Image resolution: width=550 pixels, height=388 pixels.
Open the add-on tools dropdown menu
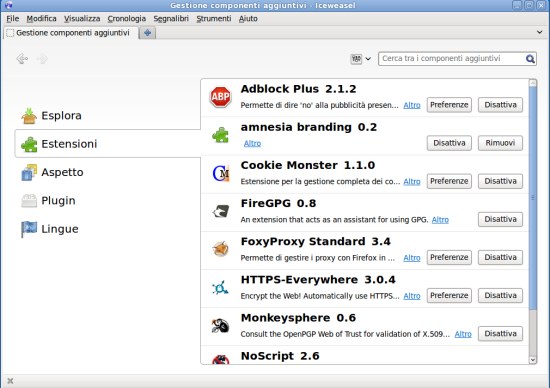point(361,59)
